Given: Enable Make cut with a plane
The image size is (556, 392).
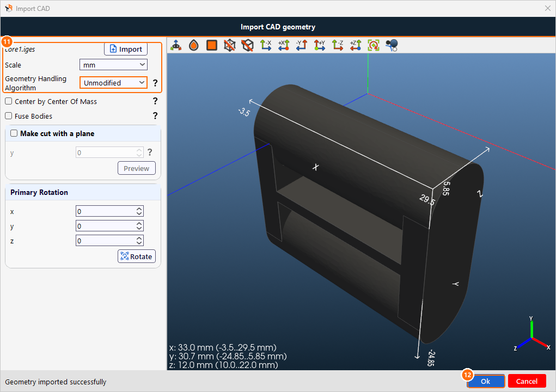Looking at the screenshot, I should pos(14,133).
